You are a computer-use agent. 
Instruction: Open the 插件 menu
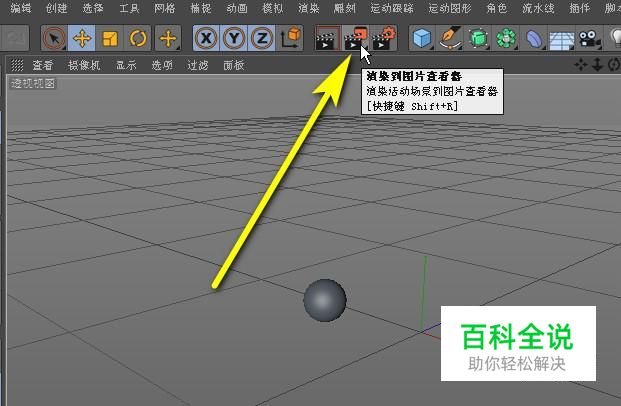pyautogui.click(x=579, y=8)
